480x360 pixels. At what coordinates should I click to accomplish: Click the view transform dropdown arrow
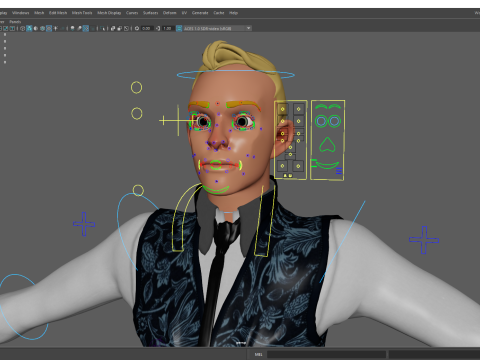[249, 28]
